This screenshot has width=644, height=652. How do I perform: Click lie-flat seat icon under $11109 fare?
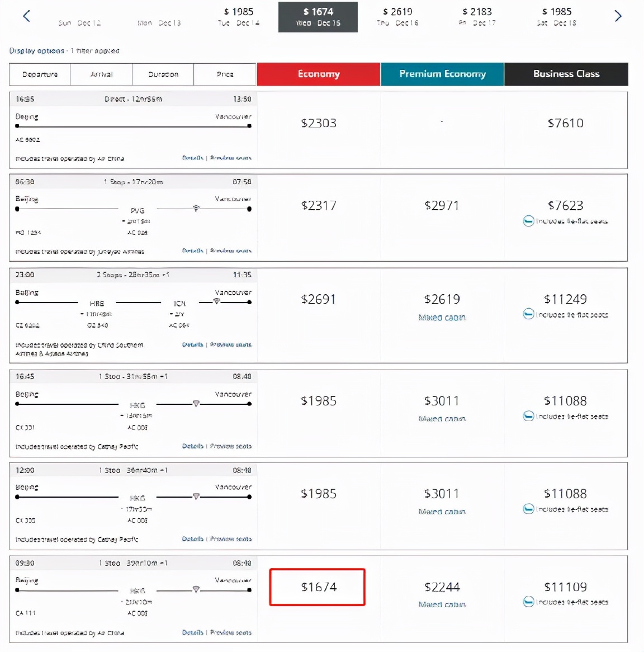pyautogui.click(x=528, y=602)
